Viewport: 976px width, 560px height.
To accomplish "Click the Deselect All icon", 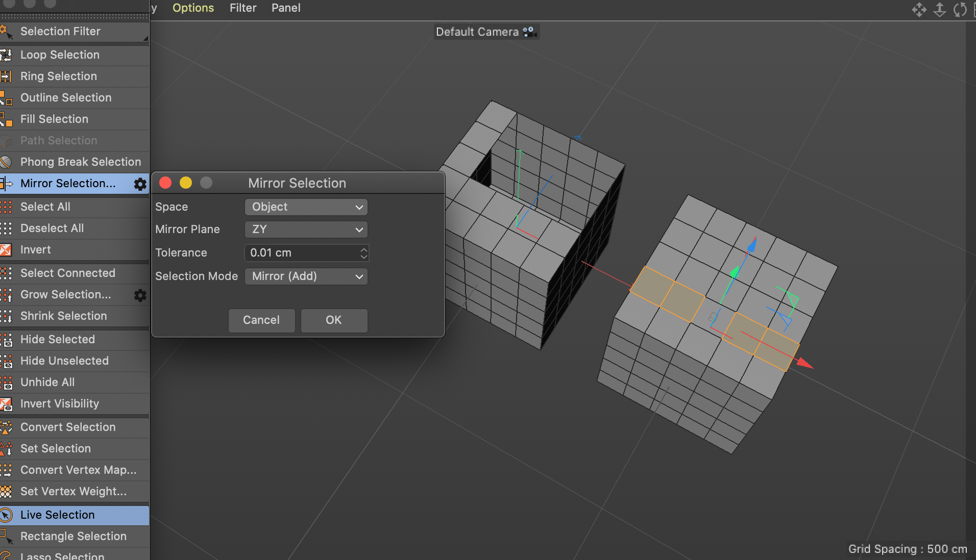I will tap(6, 228).
